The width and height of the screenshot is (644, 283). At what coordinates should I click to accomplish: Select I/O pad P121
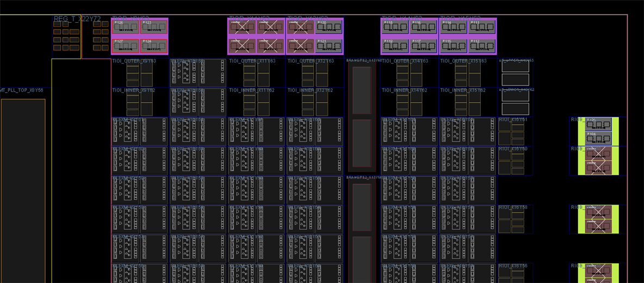click(329, 46)
